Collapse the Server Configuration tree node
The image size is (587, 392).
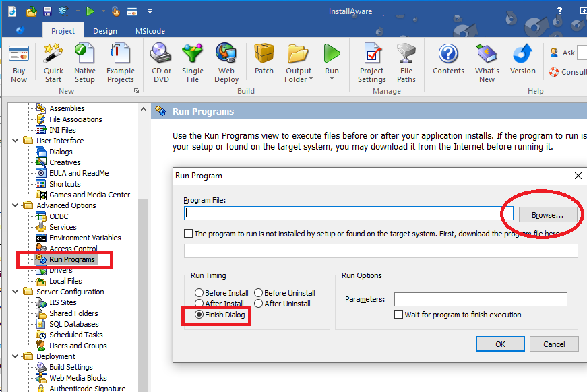(x=16, y=292)
